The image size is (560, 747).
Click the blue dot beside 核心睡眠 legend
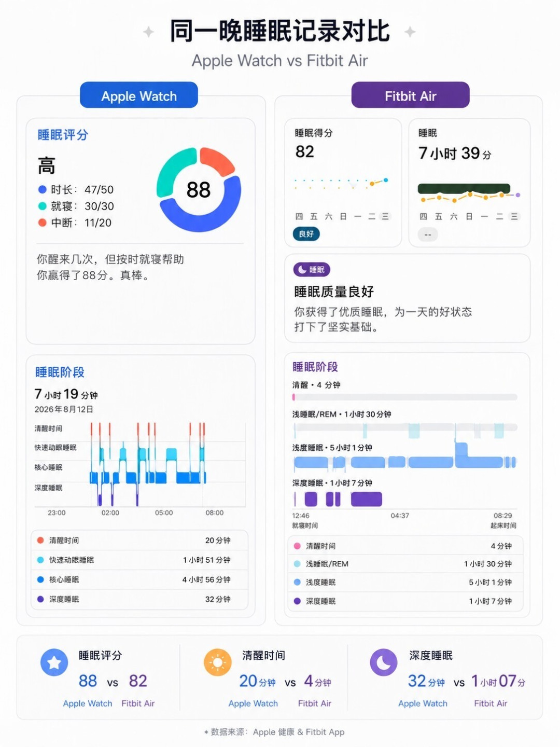pos(40,580)
